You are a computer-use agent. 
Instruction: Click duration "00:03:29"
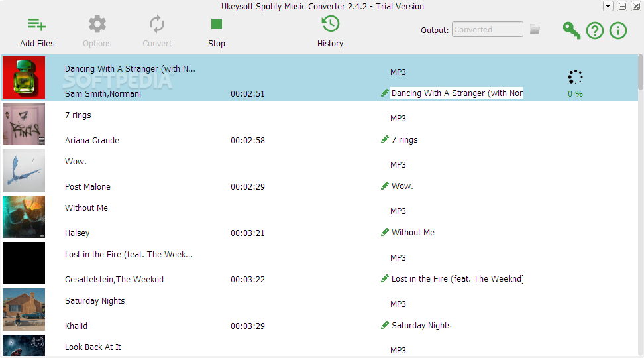(x=248, y=326)
